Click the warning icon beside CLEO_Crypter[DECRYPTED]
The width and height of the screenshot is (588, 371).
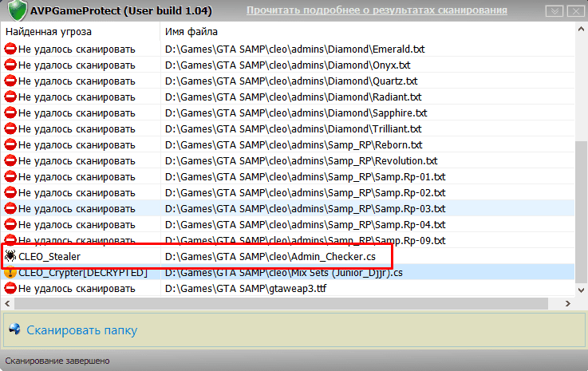pos(10,272)
